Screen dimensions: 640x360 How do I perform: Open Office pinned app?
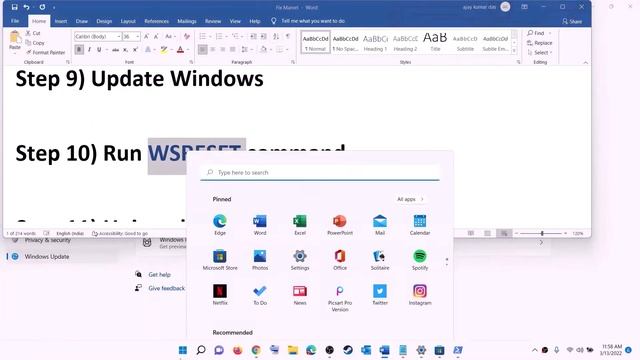[x=340, y=260]
